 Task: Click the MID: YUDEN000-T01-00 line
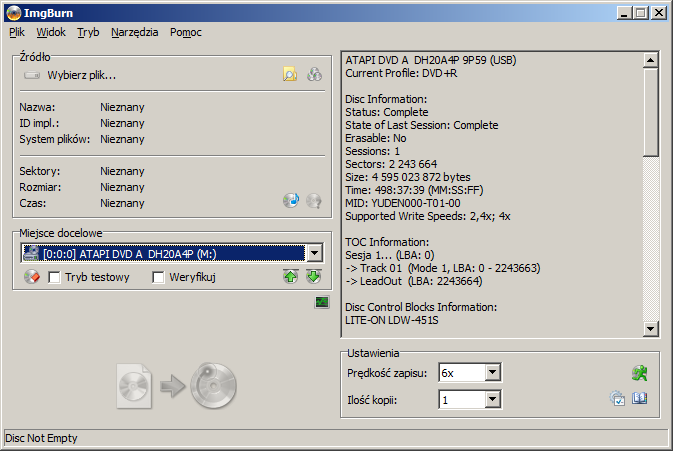[x=403, y=203]
